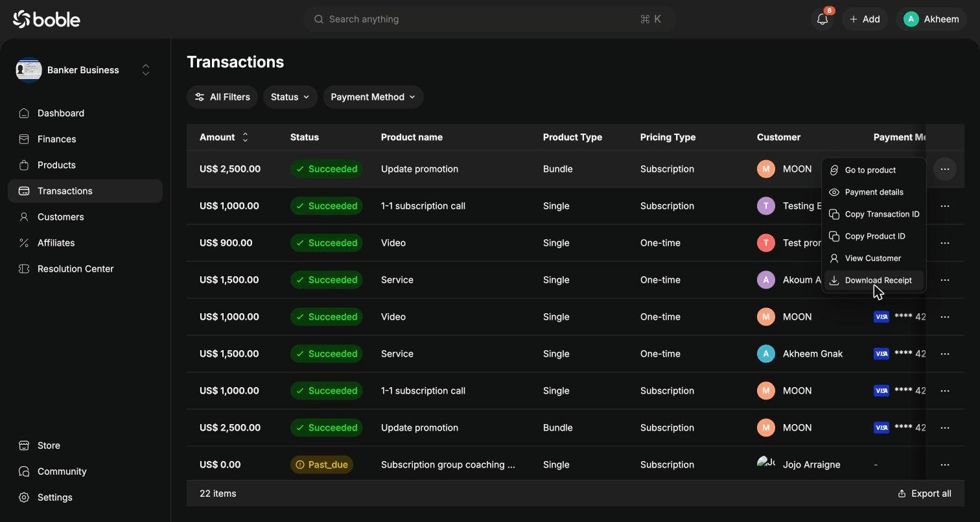The height and width of the screenshot is (522, 980).
Task: Open more options for Testing 1-1 subscription call row
Action: tap(945, 206)
